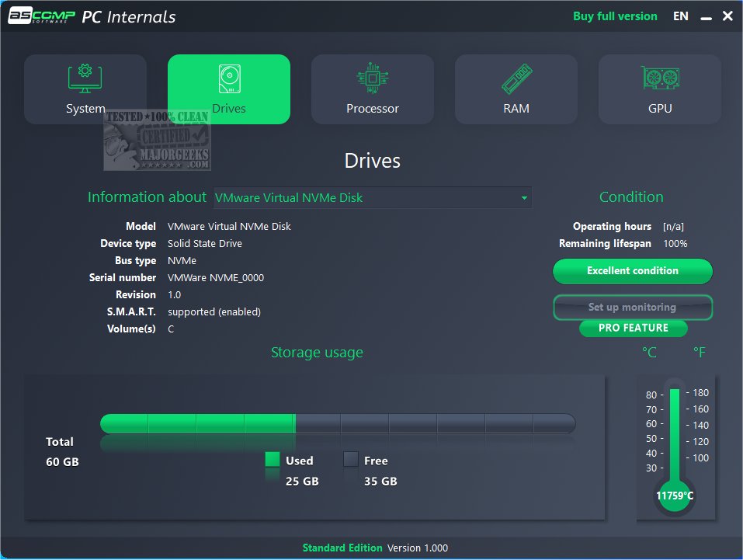Click the Version 1.000 text

[x=418, y=548]
